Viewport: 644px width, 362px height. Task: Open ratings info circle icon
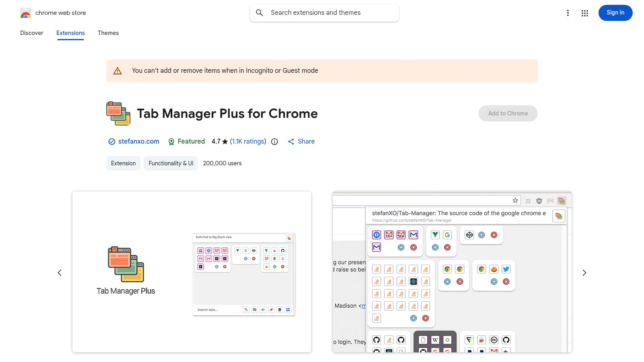(x=275, y=142)
